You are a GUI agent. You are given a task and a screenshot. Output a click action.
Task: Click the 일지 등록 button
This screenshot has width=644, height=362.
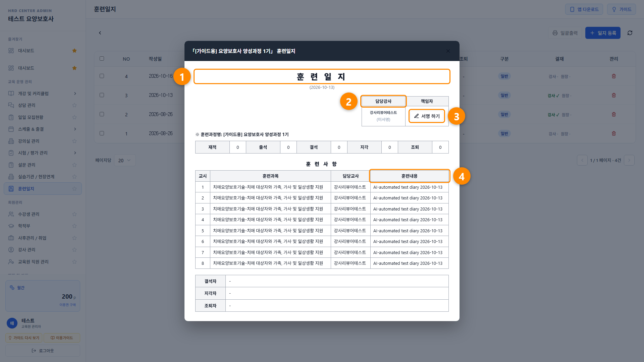(603, 33)
